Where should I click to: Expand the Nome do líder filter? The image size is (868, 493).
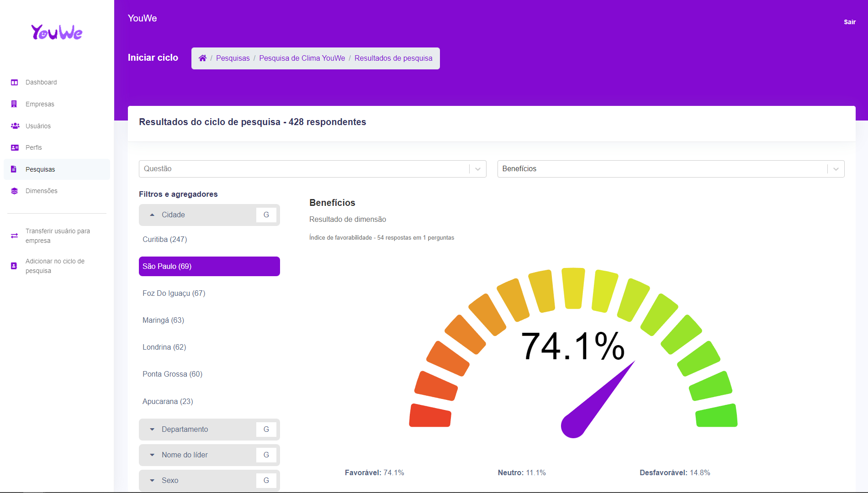click(185, 455)
